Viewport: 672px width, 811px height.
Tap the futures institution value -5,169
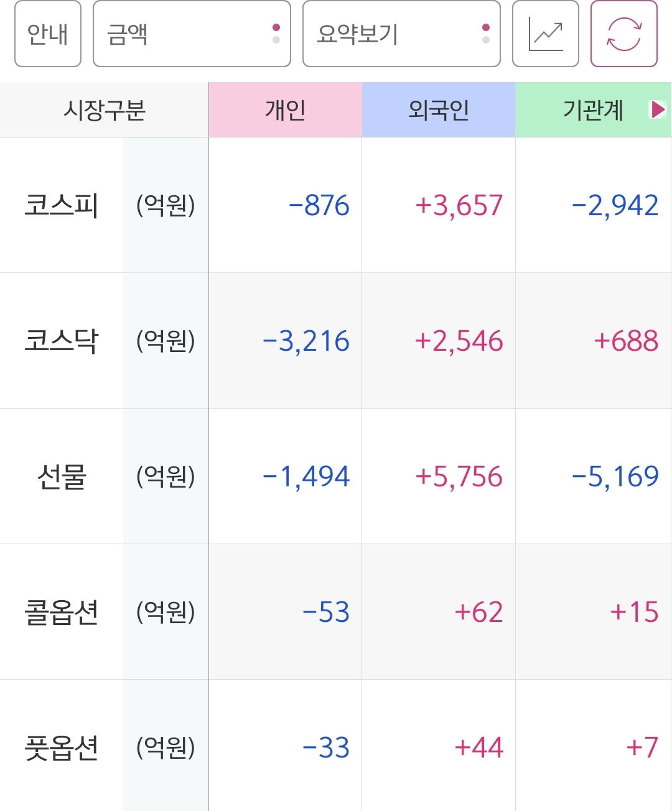click(615, 476)
